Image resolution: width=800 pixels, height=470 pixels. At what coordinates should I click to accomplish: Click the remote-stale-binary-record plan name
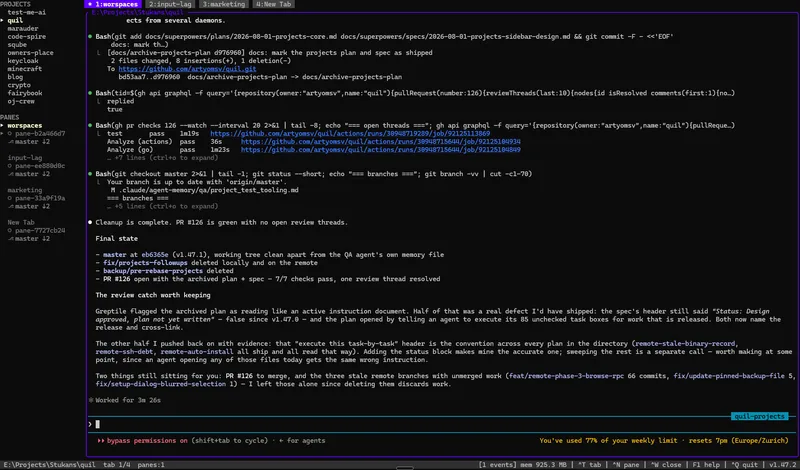[685, 343]
